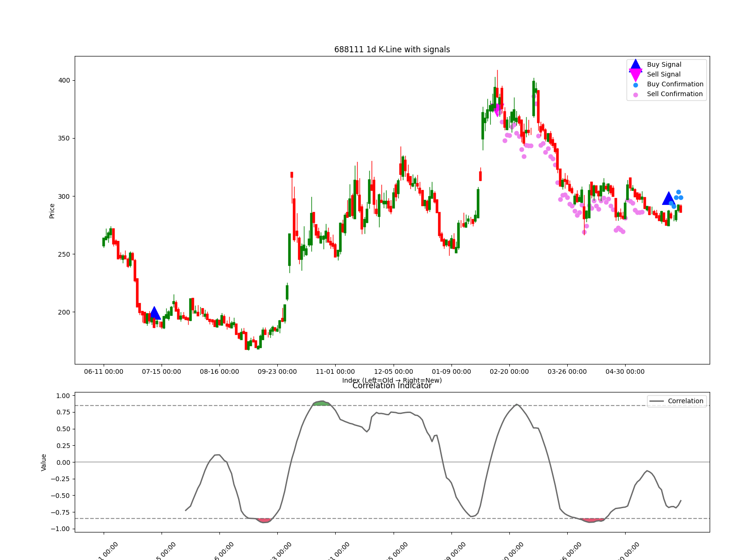747x560 pixels.
Task: Click the red shaded area after 03-26
Action: (x=592, y=520)
